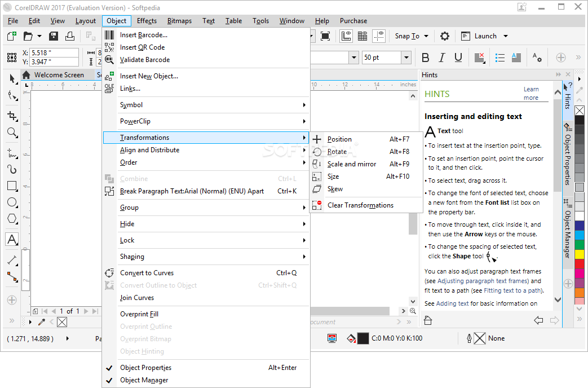Toggle Bold formatting
The width and height of the screenshot is (588, 388).
(x=425, y=58)
